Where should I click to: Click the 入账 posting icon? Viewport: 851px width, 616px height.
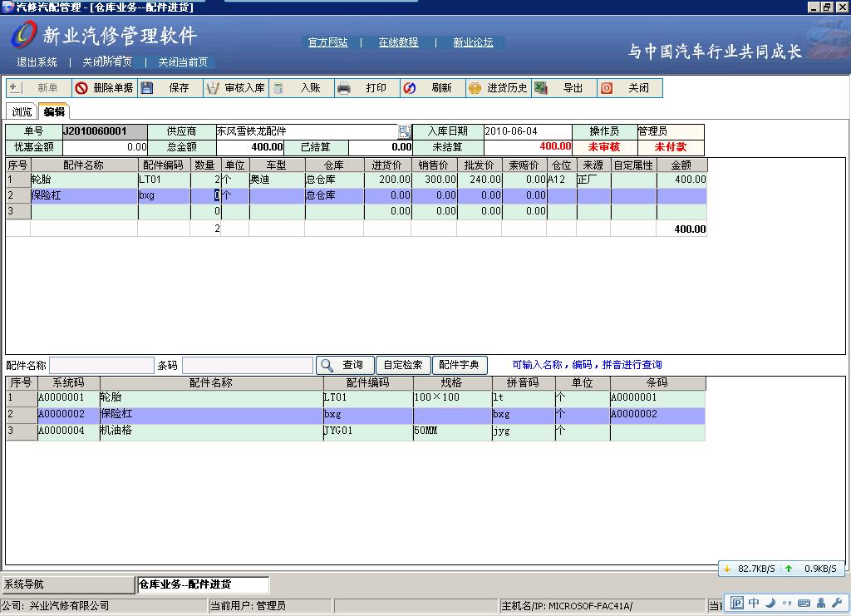[x=278, y=88]
